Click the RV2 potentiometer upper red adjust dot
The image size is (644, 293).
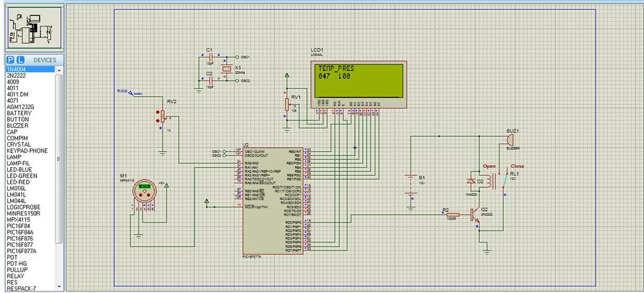point(158,112)
